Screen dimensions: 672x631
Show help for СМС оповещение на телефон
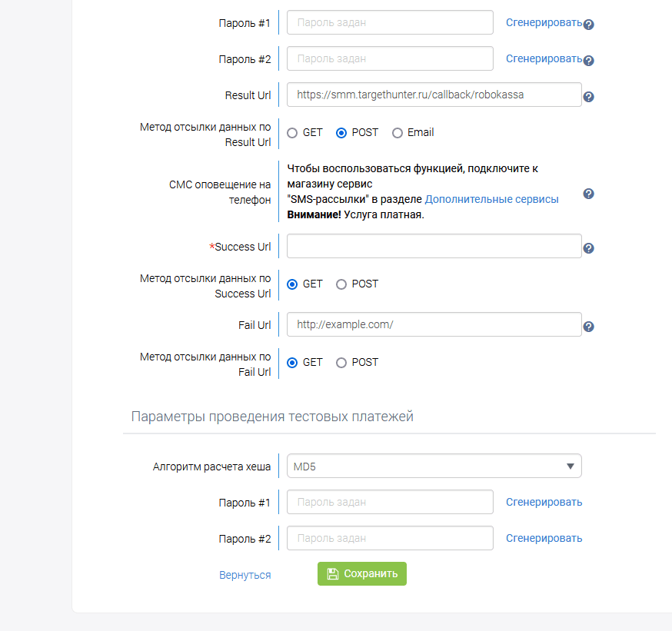point(589,194)
